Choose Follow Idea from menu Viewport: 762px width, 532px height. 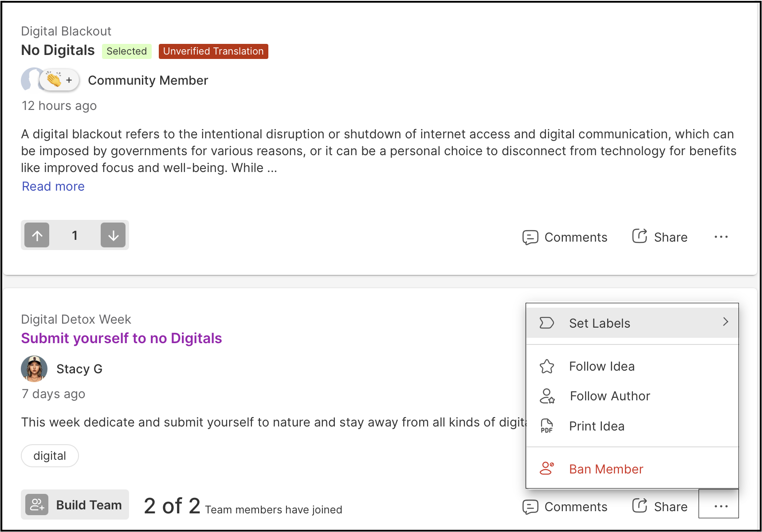632,366
